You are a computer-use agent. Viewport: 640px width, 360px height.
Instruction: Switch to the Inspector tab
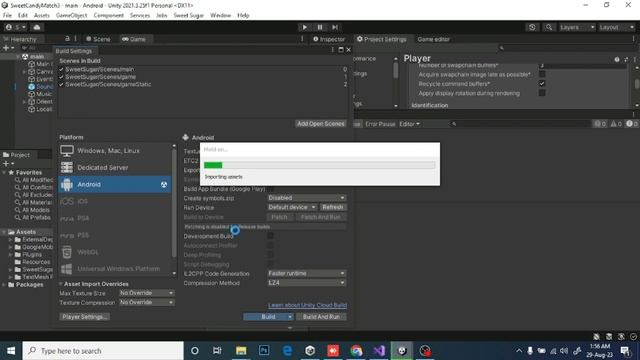coord(329,39)
